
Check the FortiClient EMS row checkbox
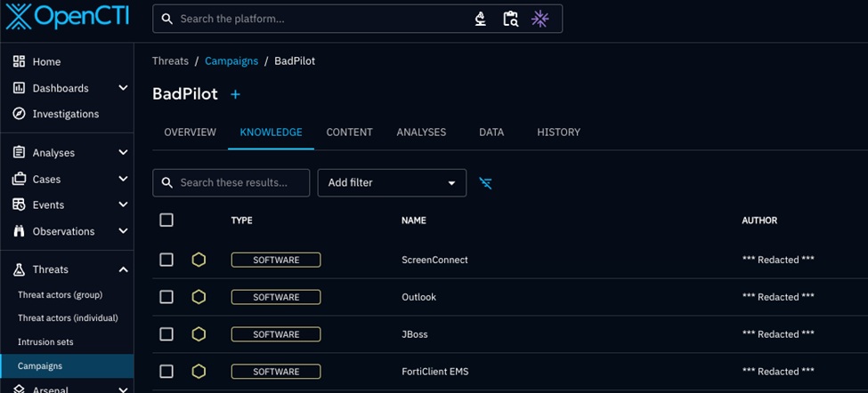click(166, 372)
